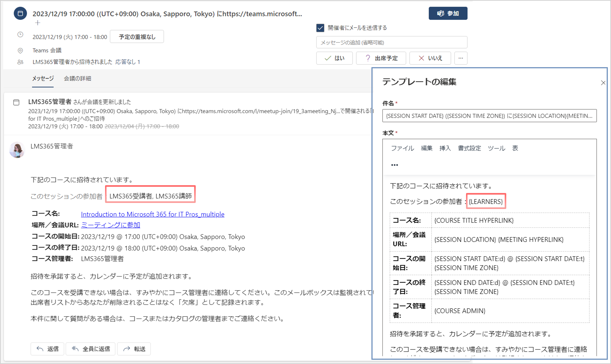Click the 全員に返信 reply all button
611x364 pixels.
coord(91,349)
